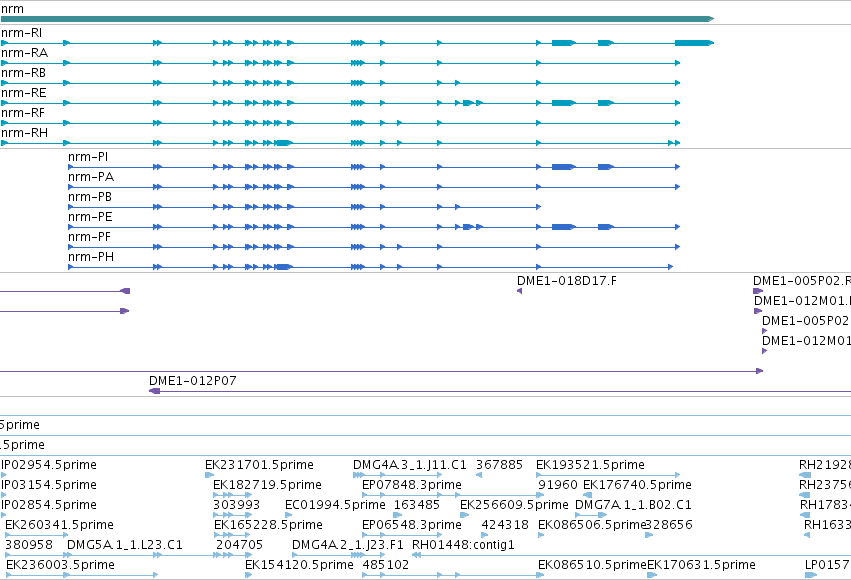Click the 424318 feature label
Viewport: 851px width, 580px height.
click(505, 525)
